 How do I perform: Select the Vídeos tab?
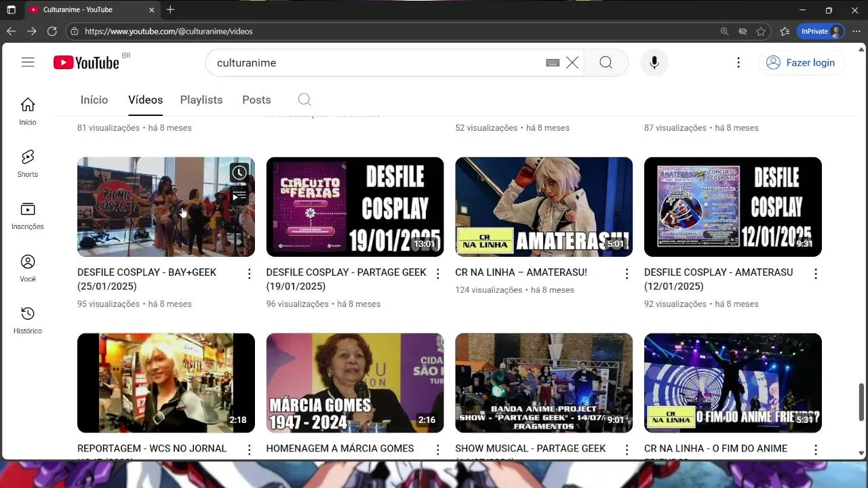tap(146, 100)
